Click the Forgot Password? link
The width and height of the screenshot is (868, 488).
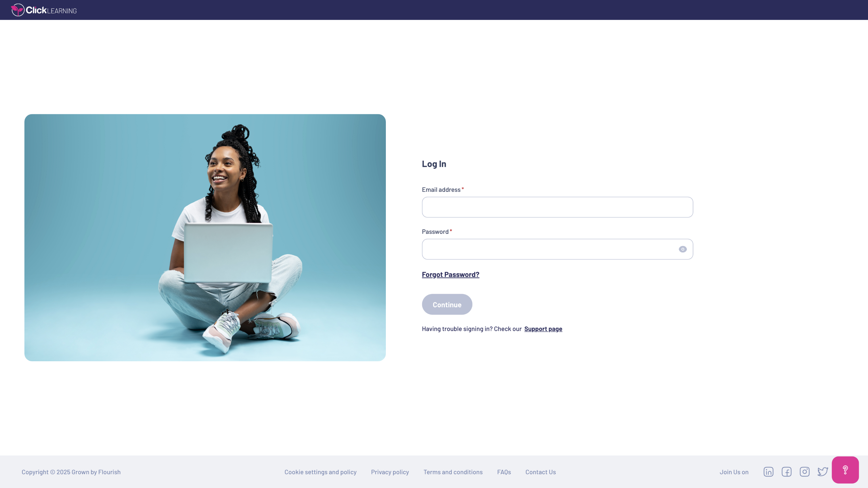(451, 274)
